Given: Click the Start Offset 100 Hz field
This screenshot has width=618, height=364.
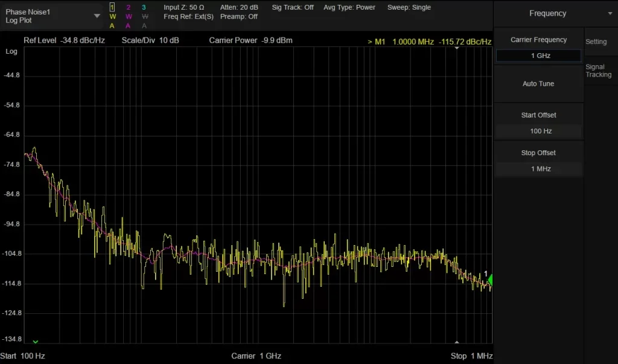Looking at the screenshot, I should click(x=538, y=131).
